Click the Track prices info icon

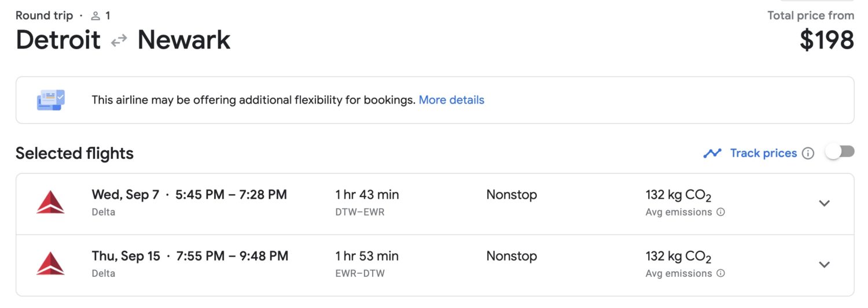click(808, 153)
